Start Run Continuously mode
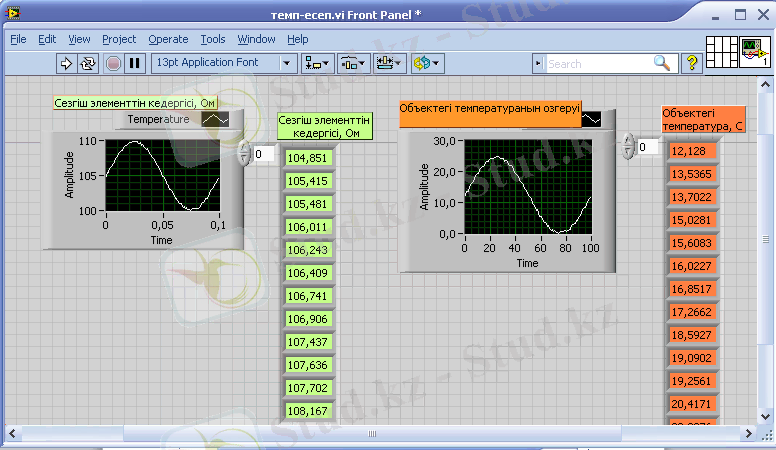Image resolution: width=776 pixels, height=450 pixels. pos(88,63)
